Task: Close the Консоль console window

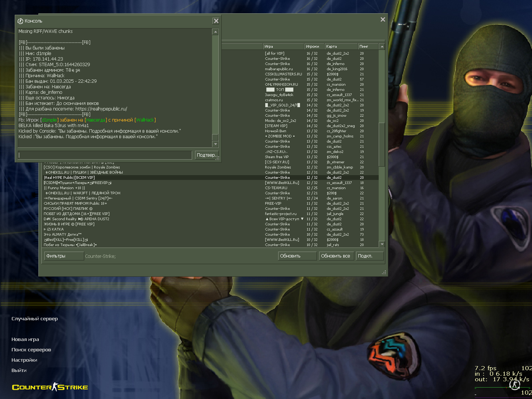Action: [216, 21]
